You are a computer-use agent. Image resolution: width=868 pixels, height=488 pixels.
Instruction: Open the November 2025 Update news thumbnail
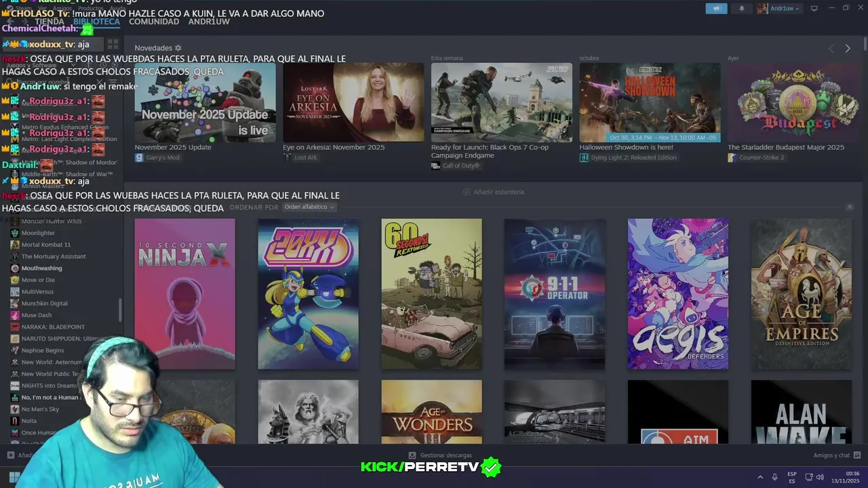pyautogui.click(x=205, y=102)
